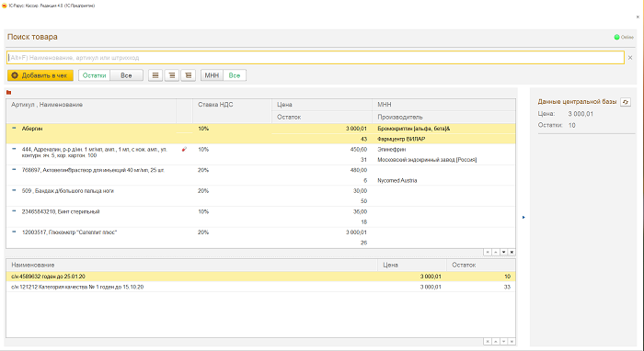Click the row icon next to Адреналин
Viewport: 644px width, 351px height.
coord(14,149)
